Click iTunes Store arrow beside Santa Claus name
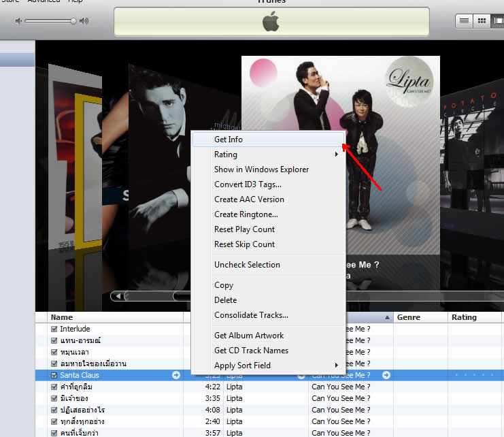Image resolution: width=504 pixels, height=437 pixels. coord(175,375)
